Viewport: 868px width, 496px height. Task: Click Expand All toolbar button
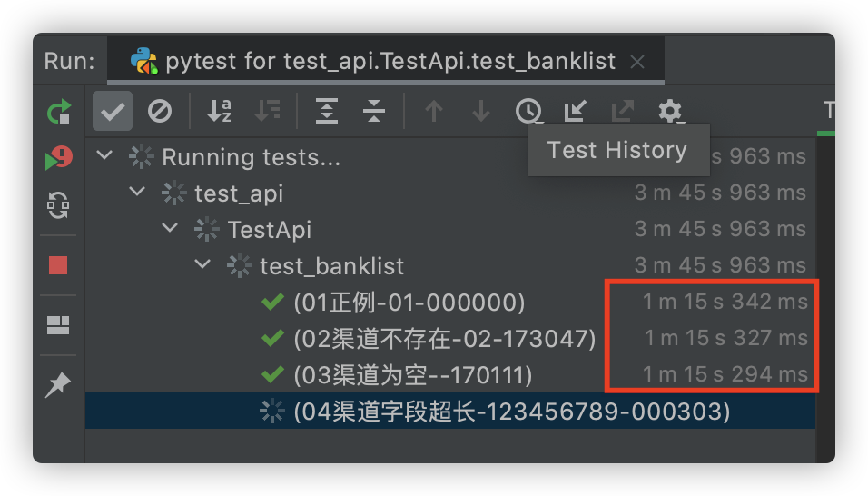(x=327, y=111)
